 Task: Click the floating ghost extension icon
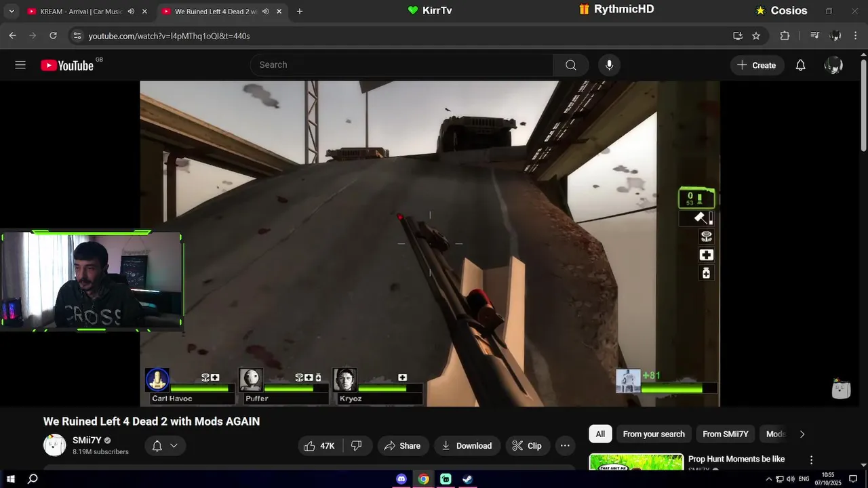point(841,388)
